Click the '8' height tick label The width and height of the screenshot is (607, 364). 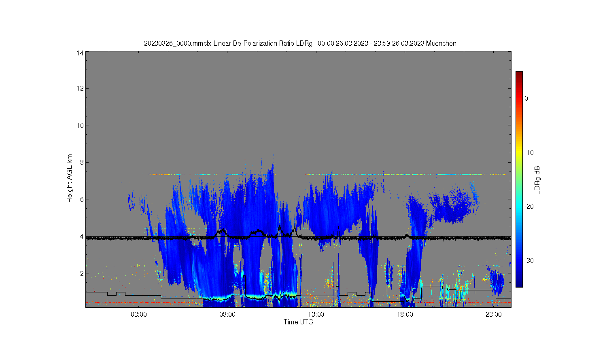click(82, 162)
